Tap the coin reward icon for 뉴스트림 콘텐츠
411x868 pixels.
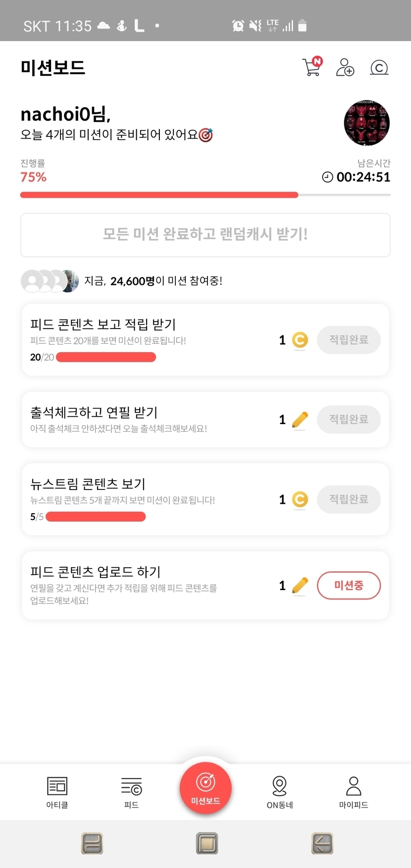[300, 499]
